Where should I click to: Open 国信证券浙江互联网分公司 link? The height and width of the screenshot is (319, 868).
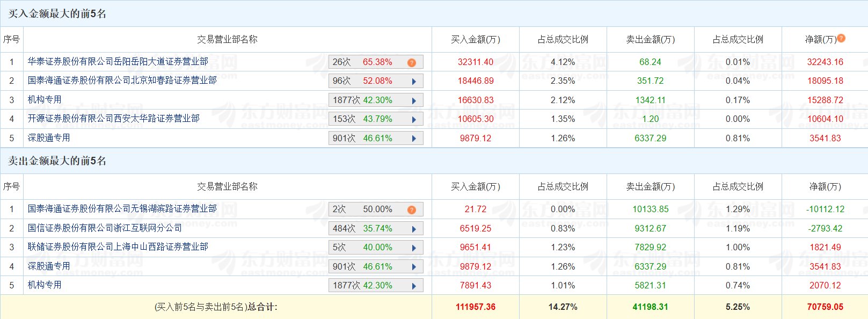tap(105, 228)
